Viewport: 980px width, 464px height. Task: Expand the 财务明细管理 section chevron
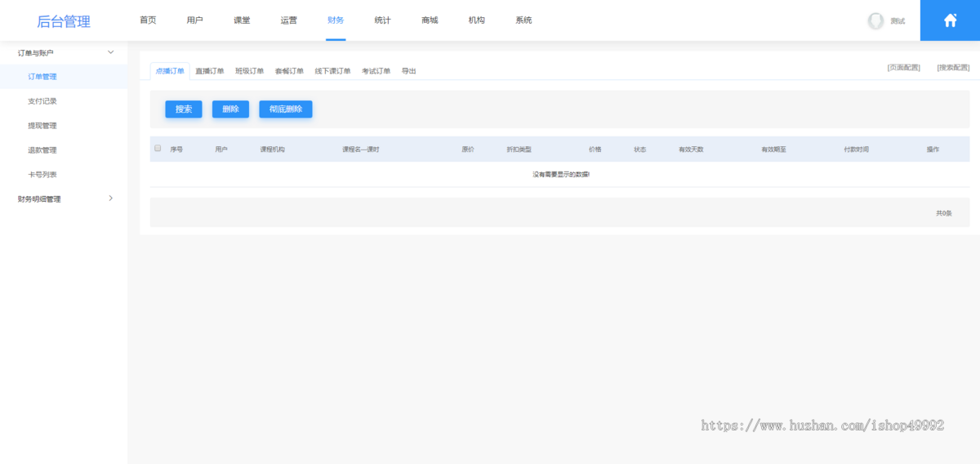[x=111, y=199]
